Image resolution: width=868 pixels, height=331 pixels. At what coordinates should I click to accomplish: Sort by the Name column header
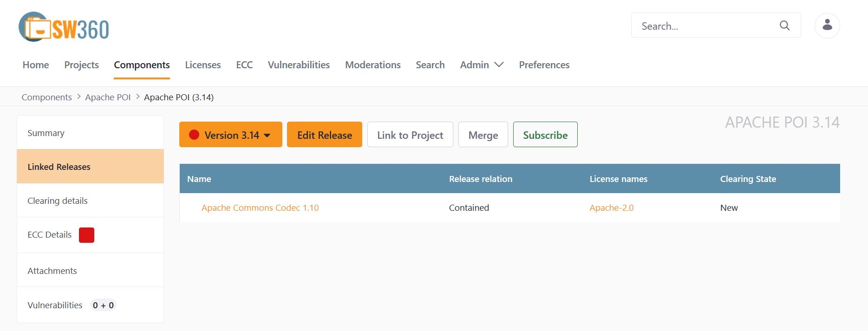pos(199,179)
